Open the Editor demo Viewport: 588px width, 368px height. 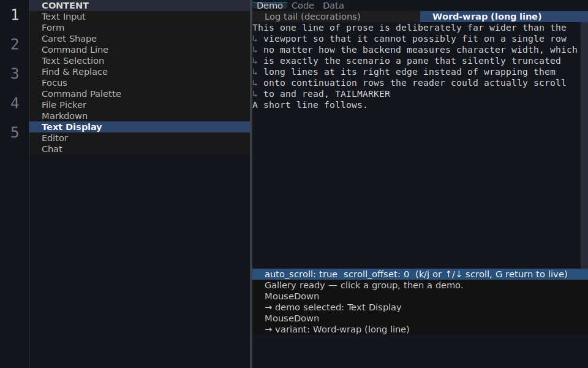tap(140, 138)
